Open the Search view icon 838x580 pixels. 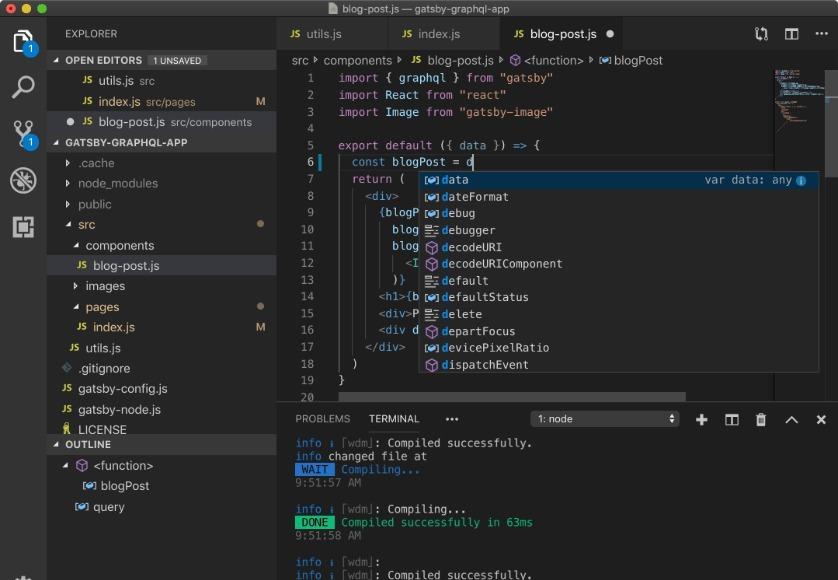pos(23,87)
